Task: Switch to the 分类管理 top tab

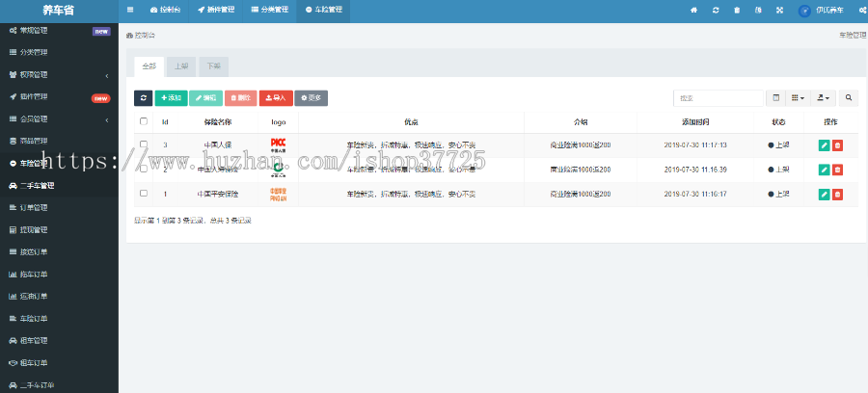Action: (x=269, y=10)
